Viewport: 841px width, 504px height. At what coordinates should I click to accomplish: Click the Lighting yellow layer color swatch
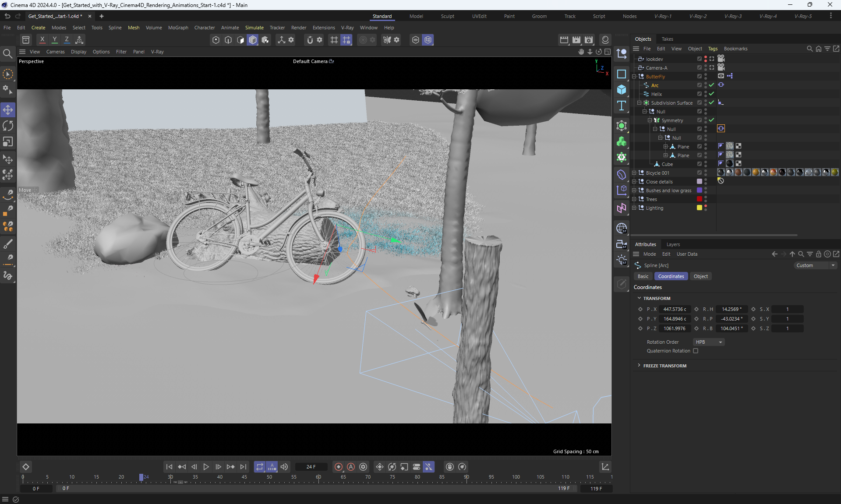coord(700,208)
